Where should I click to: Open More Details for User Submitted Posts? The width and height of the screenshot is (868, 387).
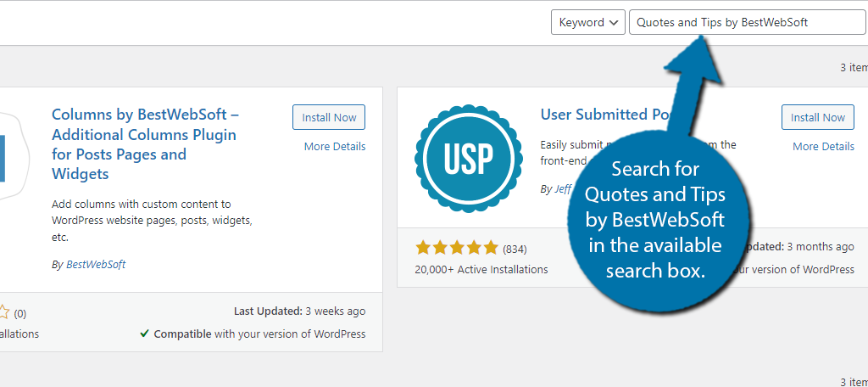pos(823,146)
